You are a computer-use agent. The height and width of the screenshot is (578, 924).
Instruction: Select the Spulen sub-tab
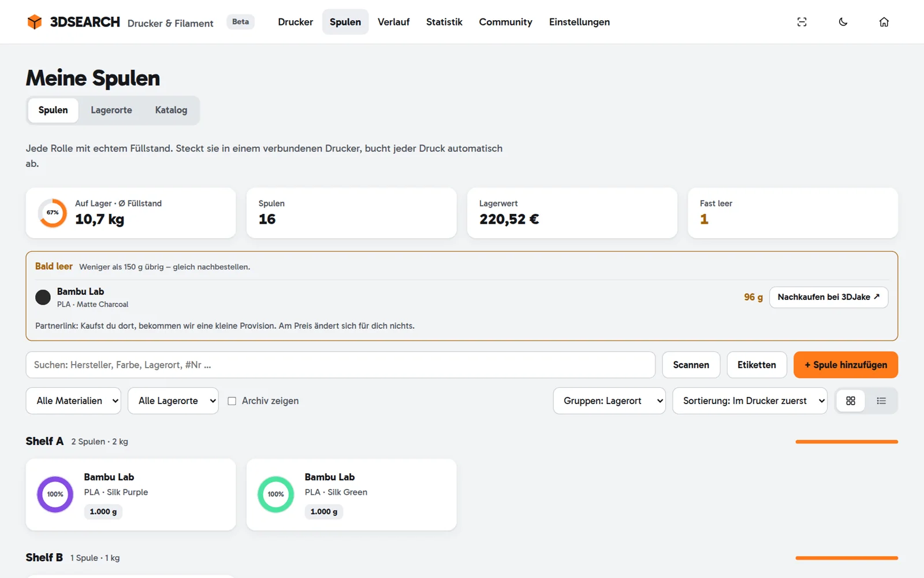pos(53,110)
